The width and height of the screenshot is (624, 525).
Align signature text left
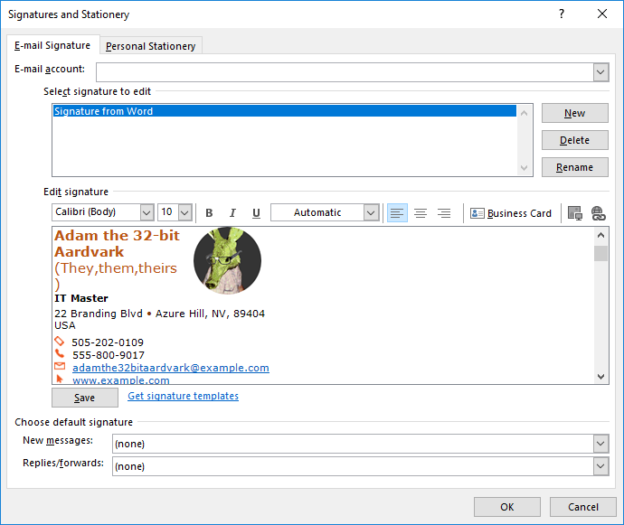[x=397, y=213]
